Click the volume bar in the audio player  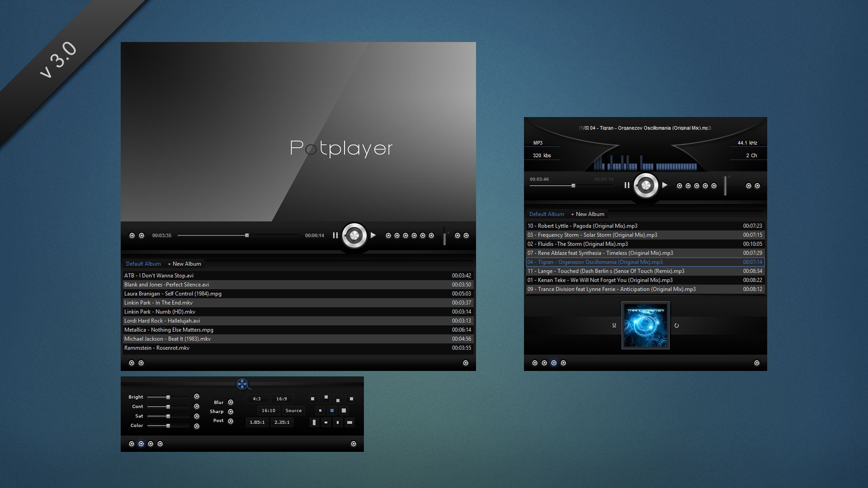[x=726, y=186]
